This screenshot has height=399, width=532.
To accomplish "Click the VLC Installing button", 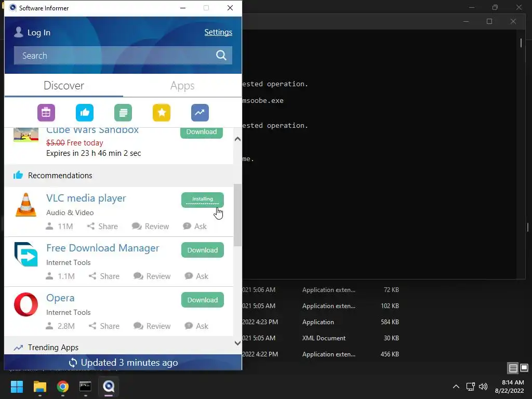I will pyautogui.click(x=203, y=200).
